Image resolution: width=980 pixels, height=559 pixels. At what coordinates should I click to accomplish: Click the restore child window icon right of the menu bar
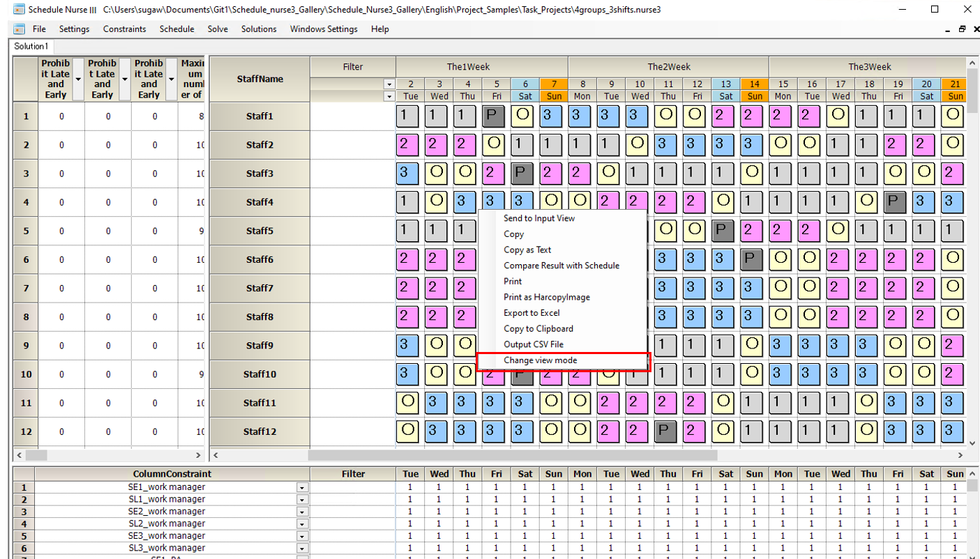[x=963, y=29]
